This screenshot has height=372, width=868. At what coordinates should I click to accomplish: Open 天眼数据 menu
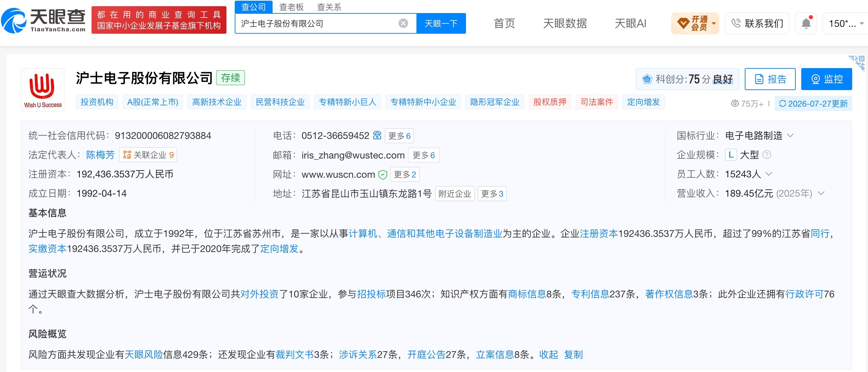pyautogui.click(x=565, y=23)
